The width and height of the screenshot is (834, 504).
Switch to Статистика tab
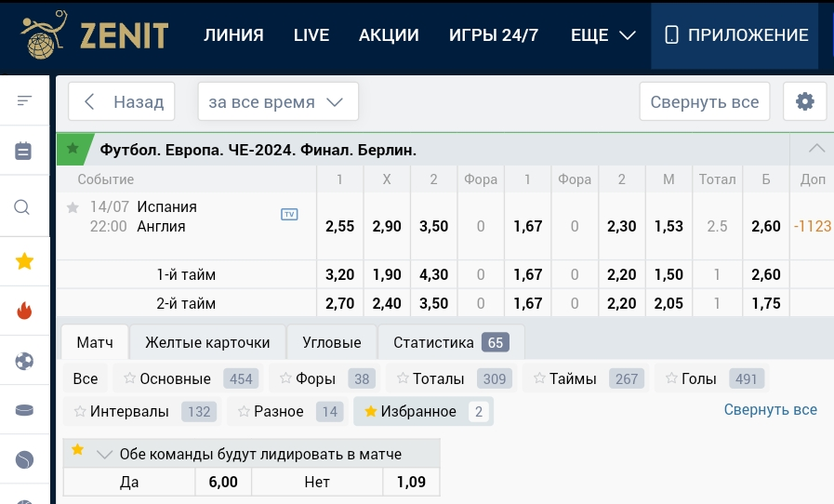point(451,342)
